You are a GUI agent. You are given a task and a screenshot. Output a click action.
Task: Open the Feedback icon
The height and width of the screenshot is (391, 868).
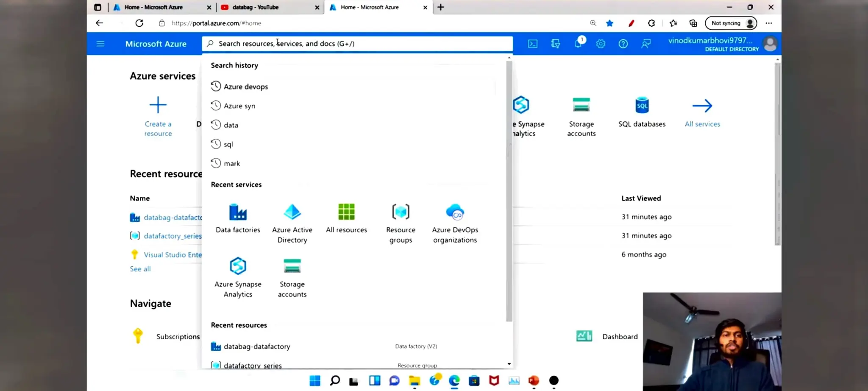[646, 44]
